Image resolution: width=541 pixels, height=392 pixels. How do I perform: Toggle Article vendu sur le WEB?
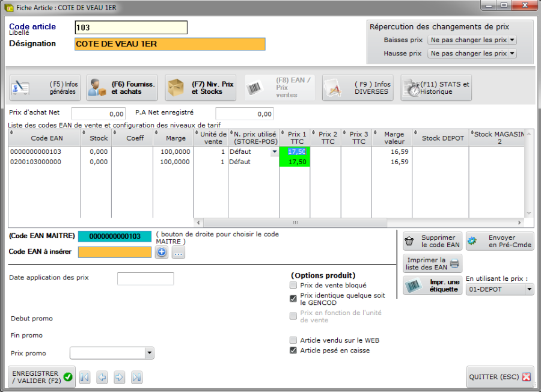click(x=293, y=340)
